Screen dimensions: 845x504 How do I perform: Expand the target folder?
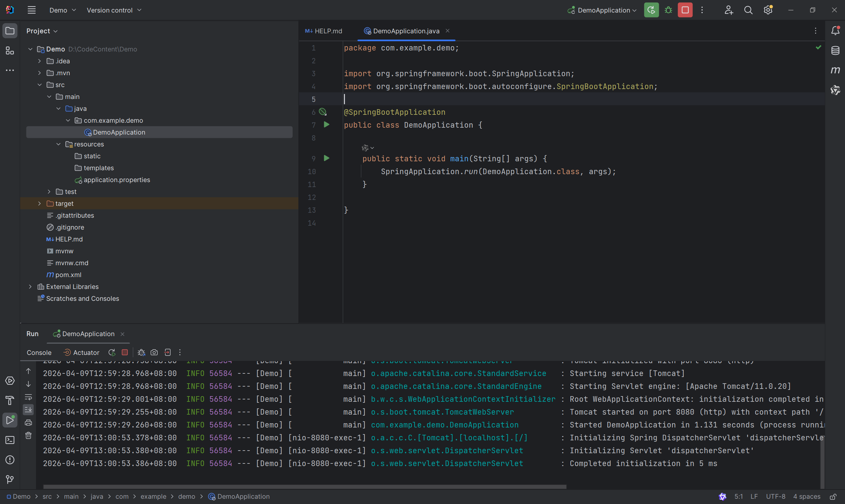click(39, 204)
